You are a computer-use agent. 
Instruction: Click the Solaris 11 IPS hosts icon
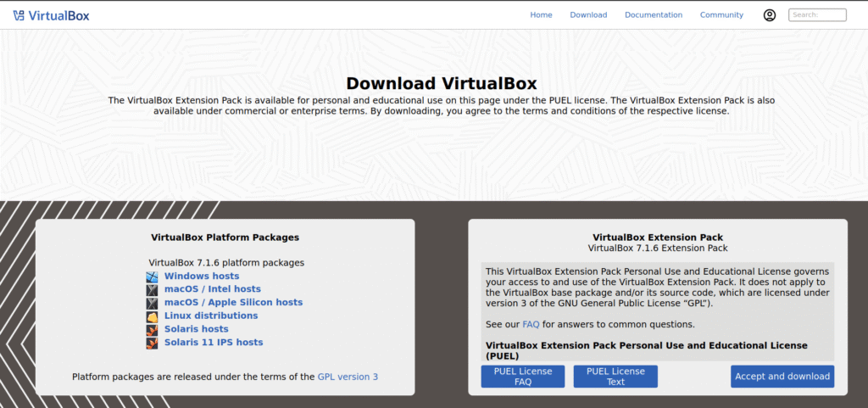[x=153, y=343]
